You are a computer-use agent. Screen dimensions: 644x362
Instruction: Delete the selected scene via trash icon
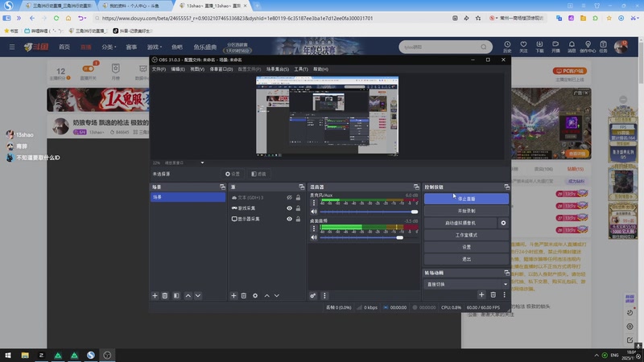point(165,295)
